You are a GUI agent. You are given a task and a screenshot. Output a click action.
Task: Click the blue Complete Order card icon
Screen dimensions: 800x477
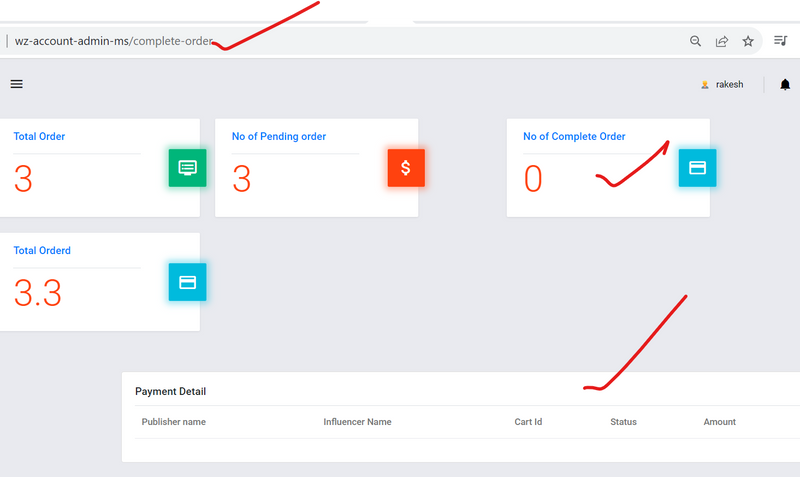click(x=697, y=168)
